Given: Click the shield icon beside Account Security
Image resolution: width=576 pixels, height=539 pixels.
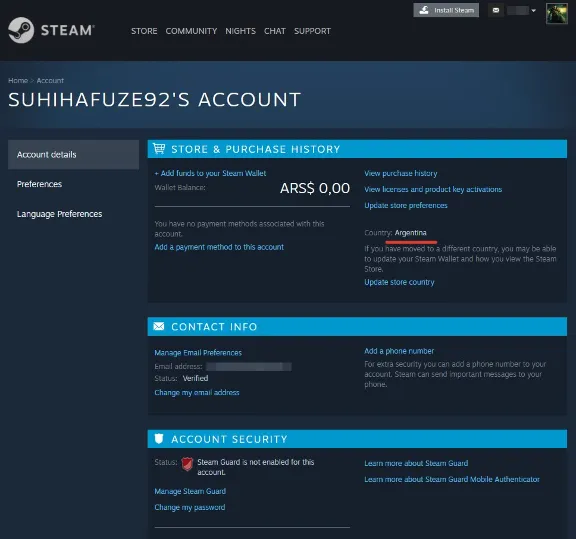Looking at the screenshot, I should 159,438.
